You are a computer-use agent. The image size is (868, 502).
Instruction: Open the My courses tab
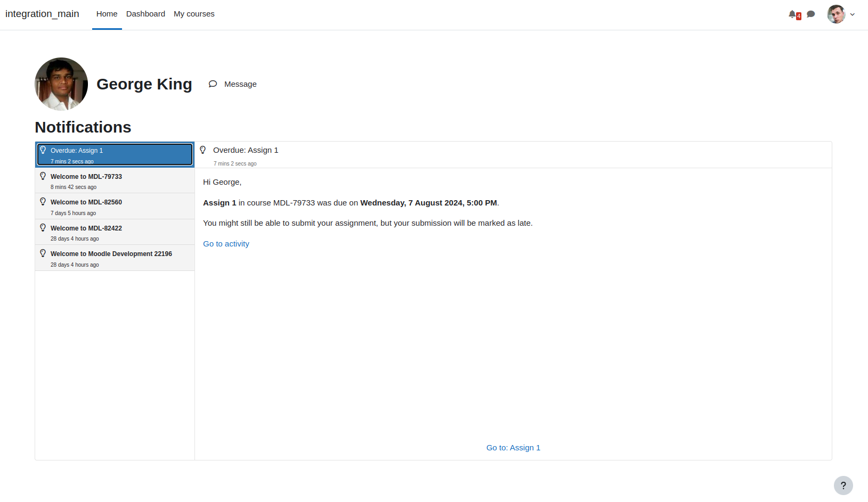tap(194, 14)
